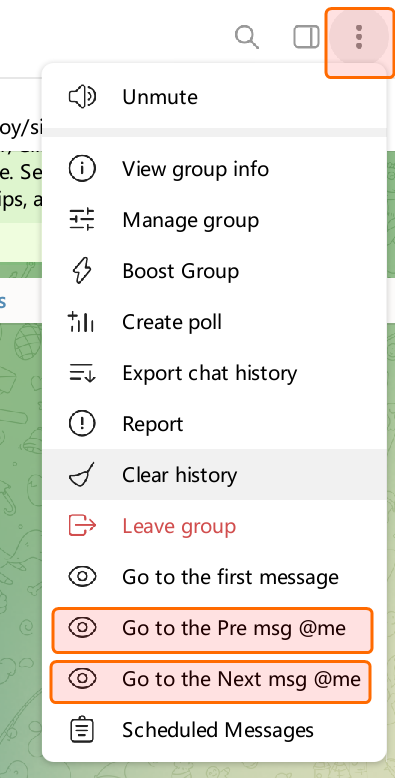Open the three-dot more options menu

[x=359, y=38]
